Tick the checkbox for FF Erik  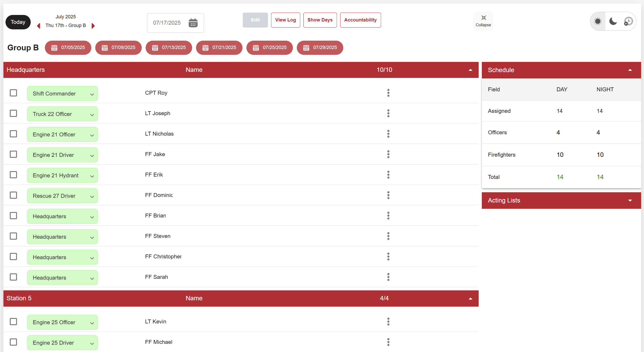coord(13,175)
